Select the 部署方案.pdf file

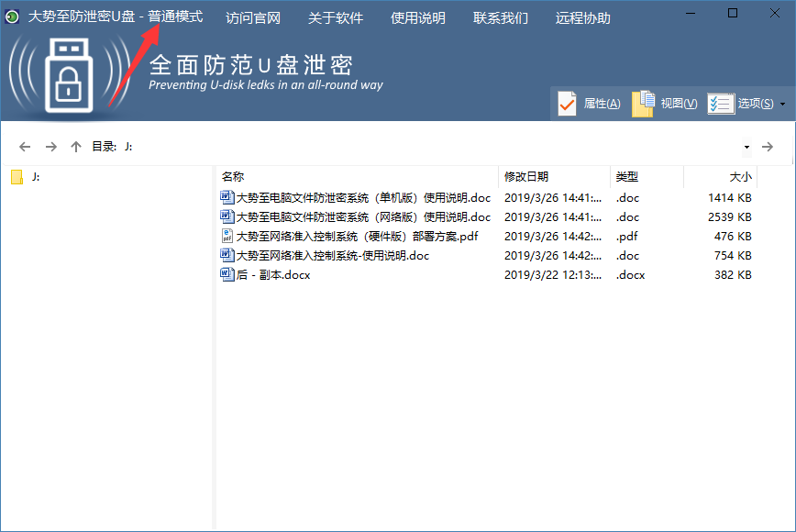click(356, 237)
